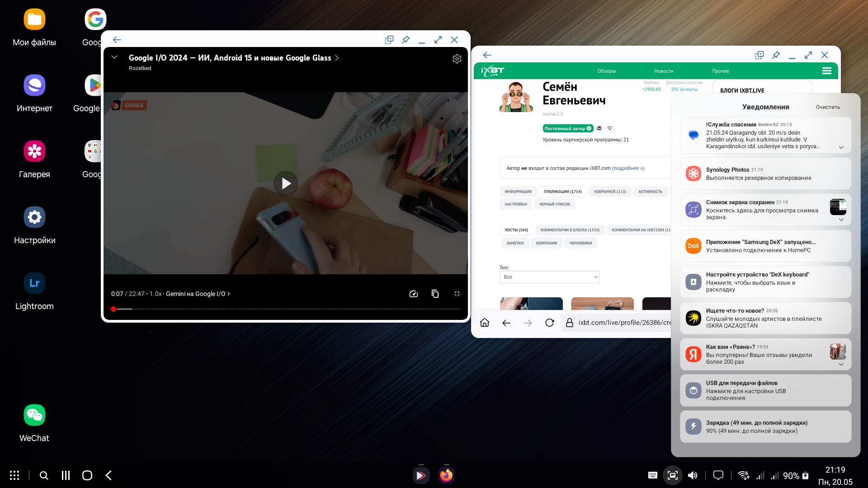Open video settings gear icon
The height and width of the screenshot is (488, 868).
pyautogui.click(x=457, y=59)
